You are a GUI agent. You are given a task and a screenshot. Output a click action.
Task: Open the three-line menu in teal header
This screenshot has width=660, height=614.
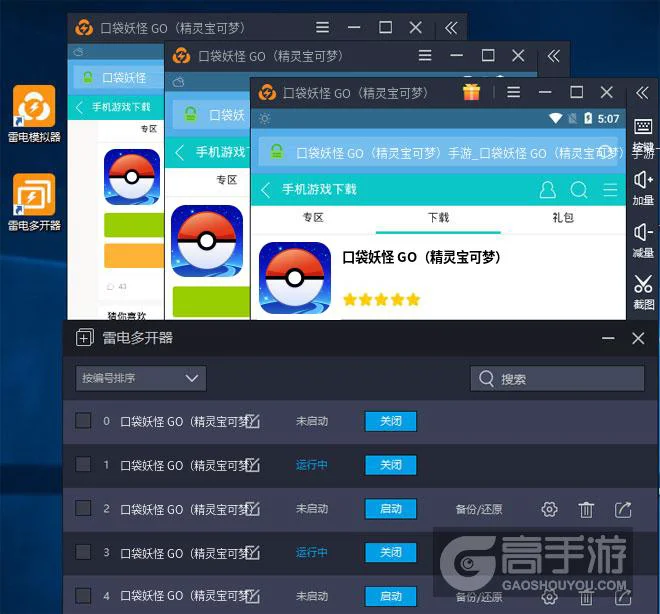pyautogui.click(x=610, y=190)
